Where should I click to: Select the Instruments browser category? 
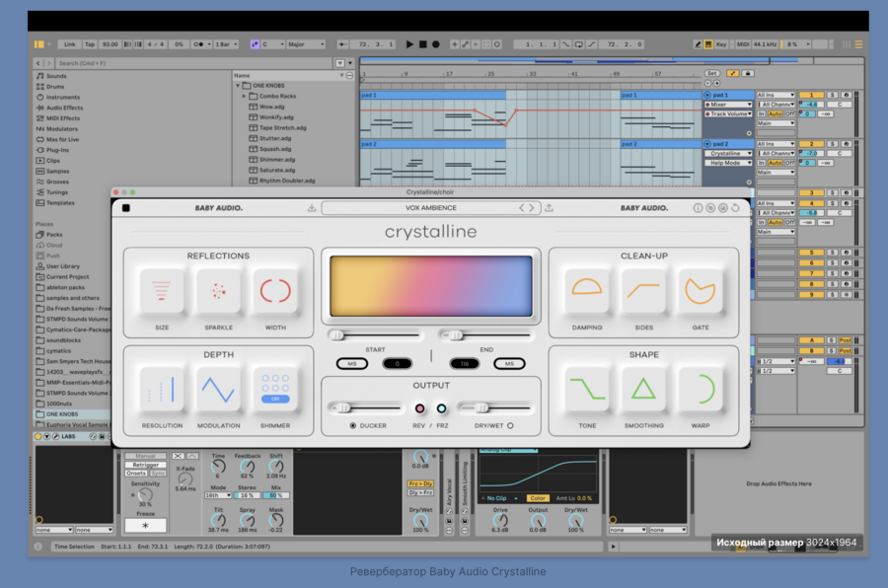[x=63, y=97]
